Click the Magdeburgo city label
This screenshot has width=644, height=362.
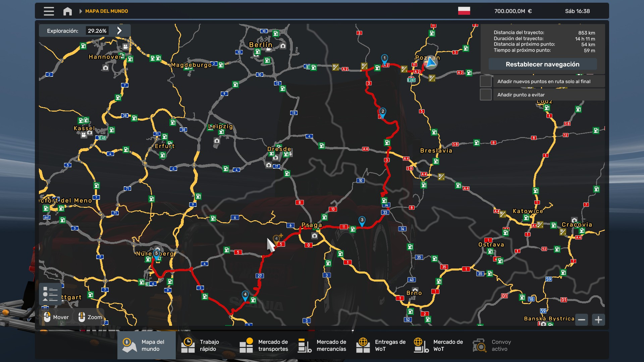tap(191, 65)
